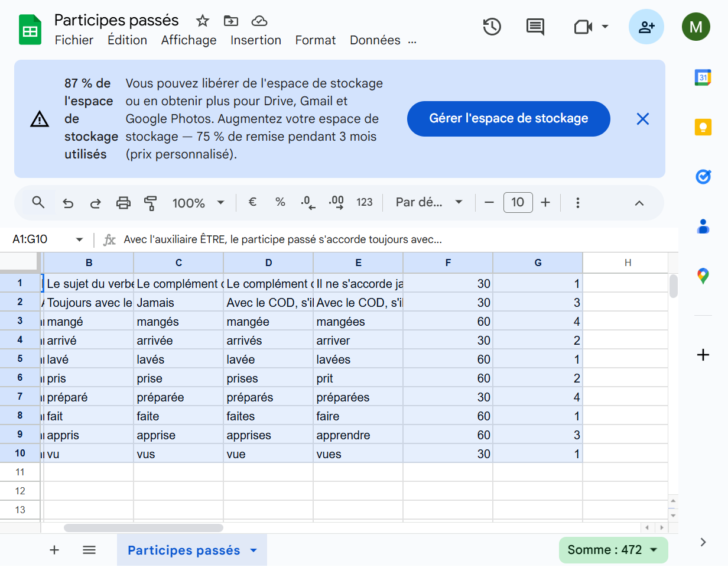Select row 5 header

(x=20, y=359)
